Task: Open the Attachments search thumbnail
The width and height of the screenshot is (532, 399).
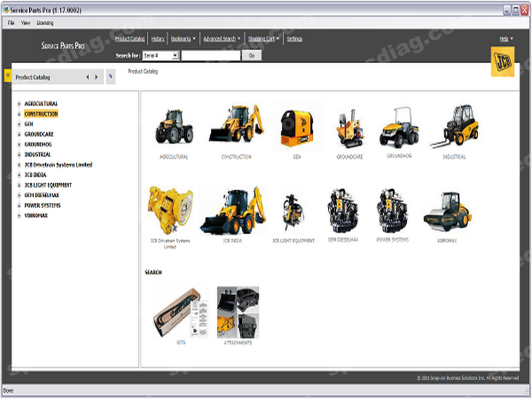Action: [238, 312]
